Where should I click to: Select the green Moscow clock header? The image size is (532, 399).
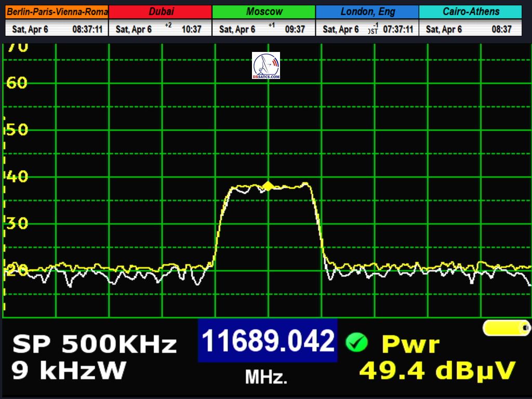[264, 11]
